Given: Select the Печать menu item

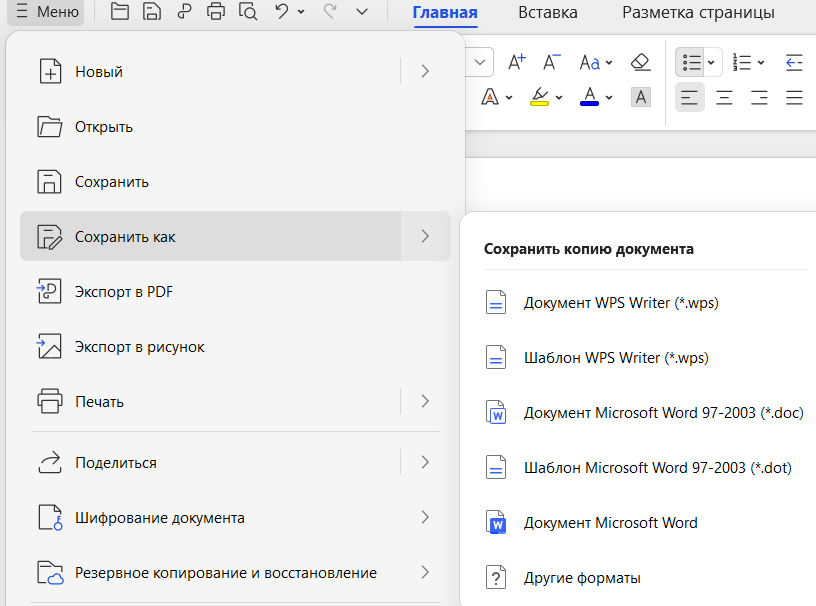Looking at the screenshot, I should [210, 401].
